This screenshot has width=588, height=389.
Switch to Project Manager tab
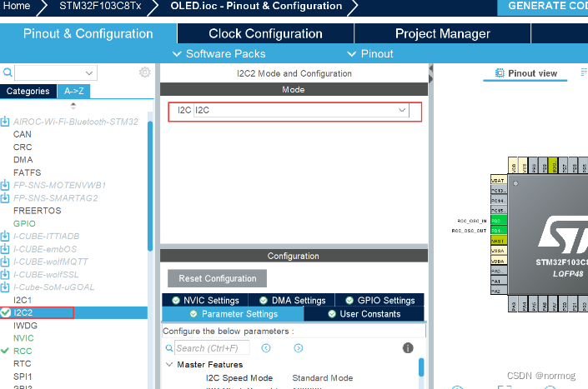pyautogui.click(x=443, y=33)
